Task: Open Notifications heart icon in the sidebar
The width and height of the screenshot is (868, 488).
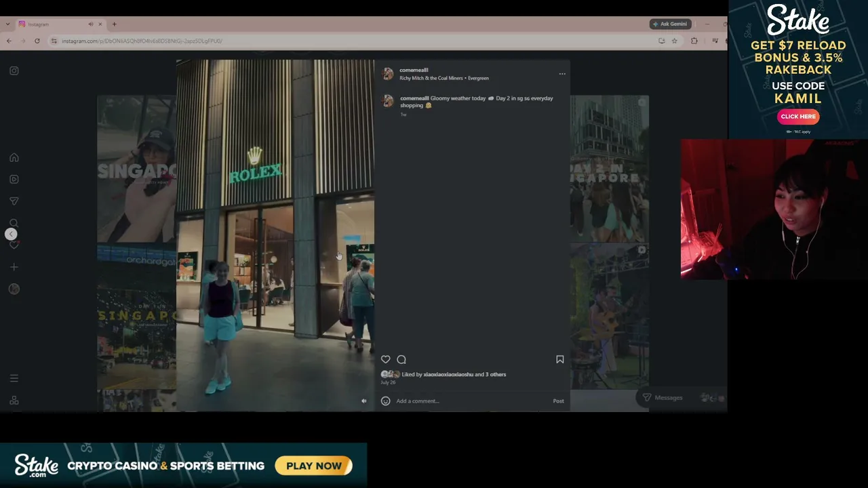Action: (x=14, y=245)
